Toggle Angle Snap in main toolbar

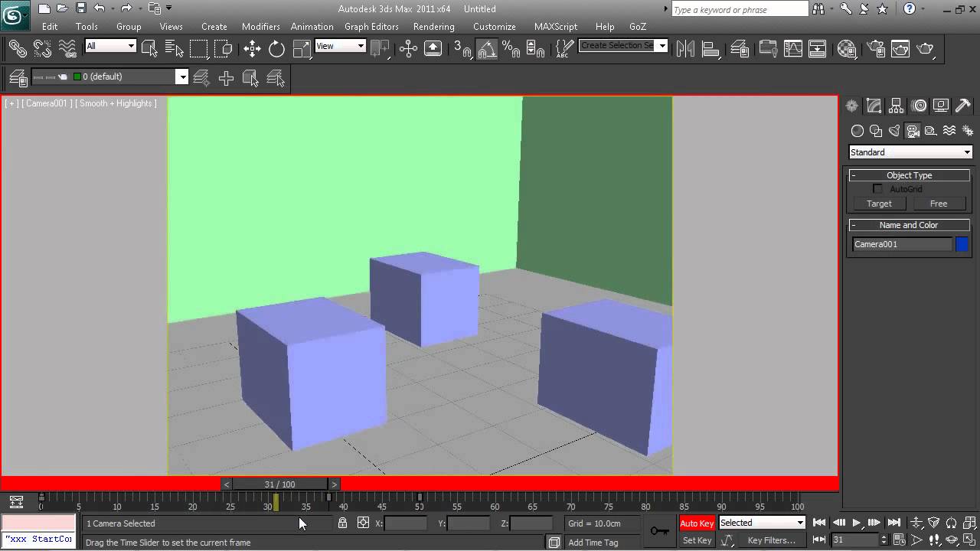coord(487,49)
